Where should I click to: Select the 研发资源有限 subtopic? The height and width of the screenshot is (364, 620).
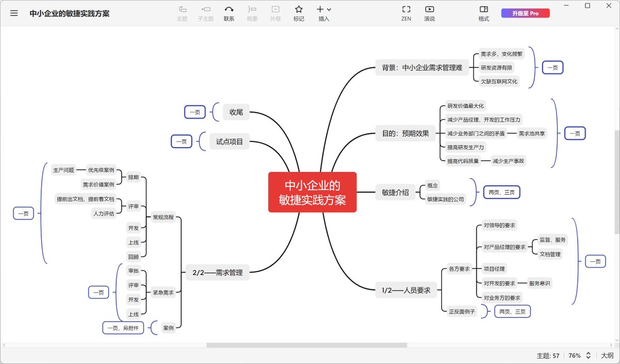pos(496,67)
